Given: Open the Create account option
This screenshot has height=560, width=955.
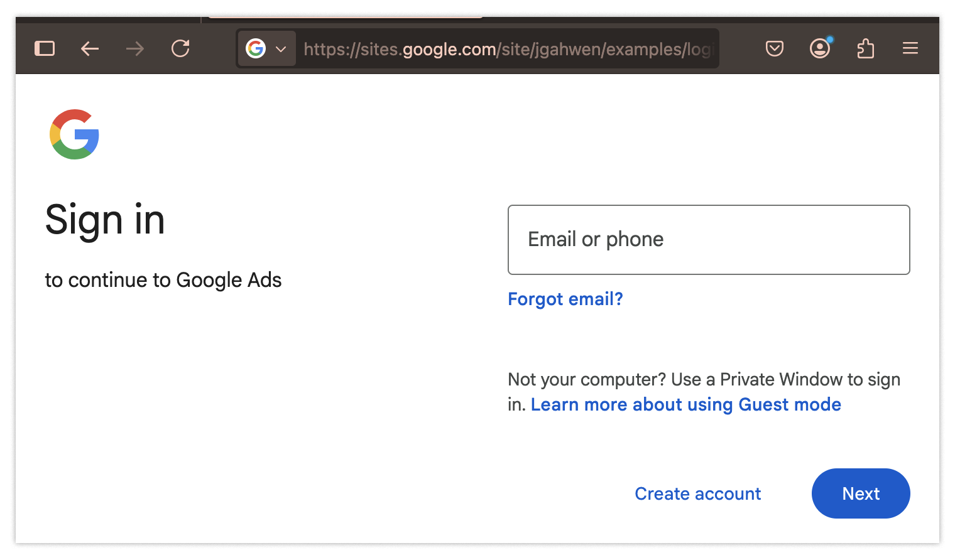Looking at the screenshot, I should 697,494.
